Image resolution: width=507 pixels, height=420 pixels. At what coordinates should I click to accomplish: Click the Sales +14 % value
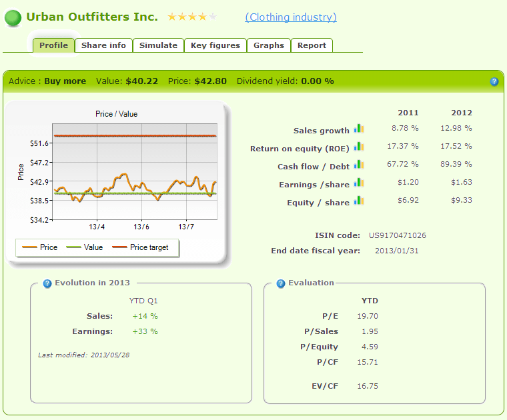pos(145,316)
